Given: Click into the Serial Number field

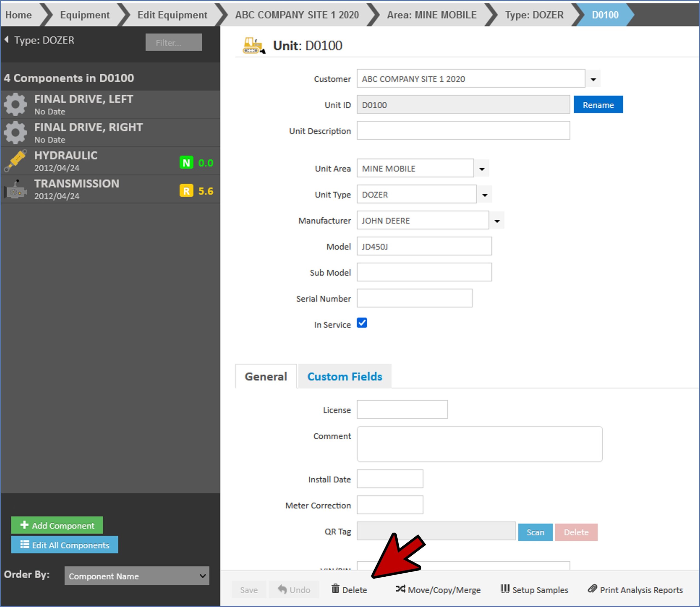Looking at the screenshot, I should [x=414, y=298].
